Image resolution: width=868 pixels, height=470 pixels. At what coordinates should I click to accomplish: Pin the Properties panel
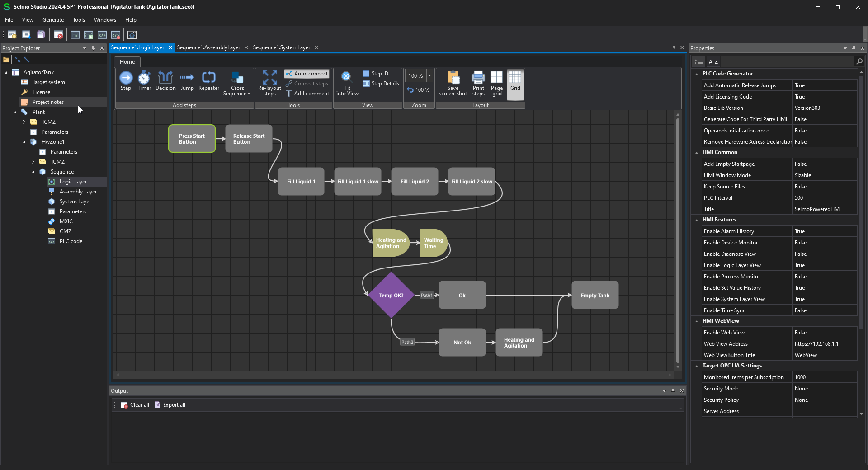pos(854,48)
